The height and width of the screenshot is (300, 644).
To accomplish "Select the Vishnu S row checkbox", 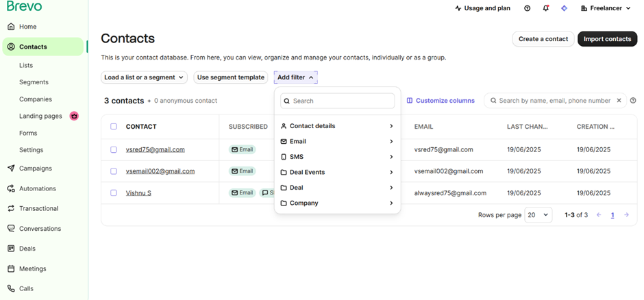I will click(114, 193).
